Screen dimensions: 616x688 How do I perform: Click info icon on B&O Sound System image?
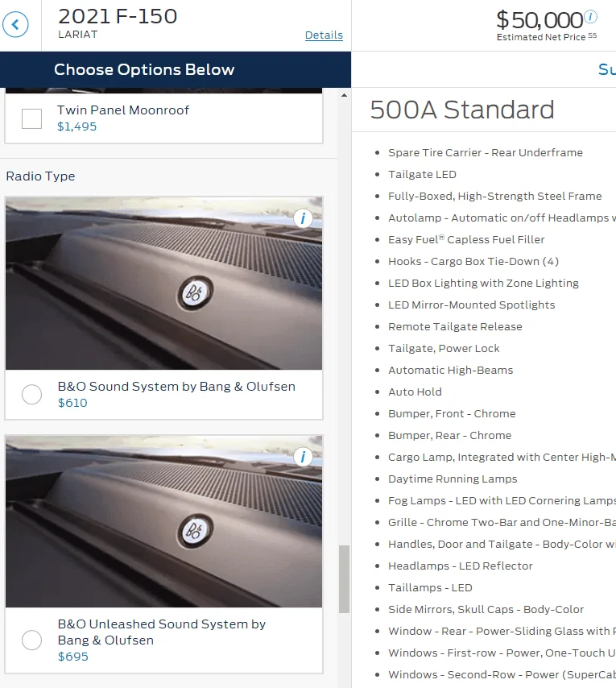[303, 218]
